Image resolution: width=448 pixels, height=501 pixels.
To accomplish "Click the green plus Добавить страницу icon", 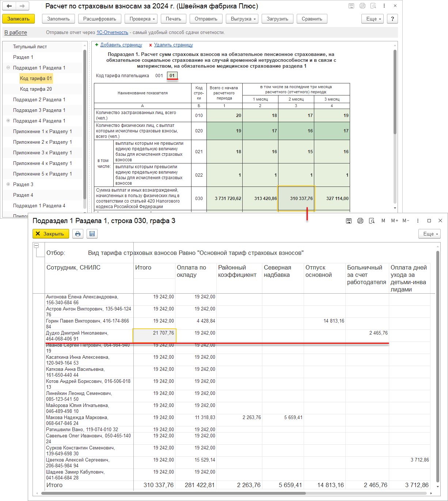I will 97,45.
